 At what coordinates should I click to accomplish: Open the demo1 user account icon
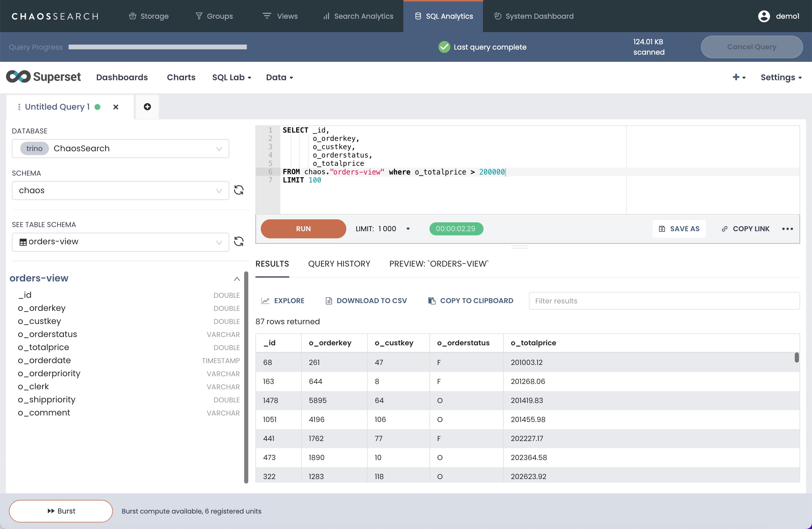pos(764,16)
